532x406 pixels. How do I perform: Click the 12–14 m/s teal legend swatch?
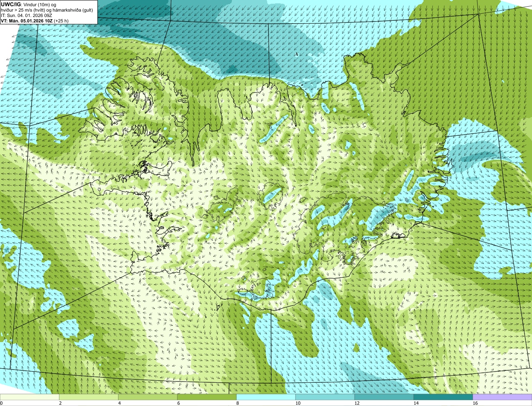[384, 397]
